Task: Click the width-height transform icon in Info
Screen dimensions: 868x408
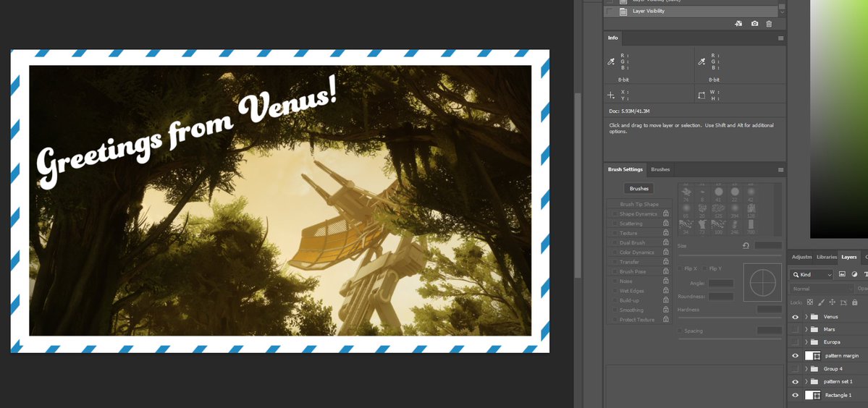Action: point(702,95)
